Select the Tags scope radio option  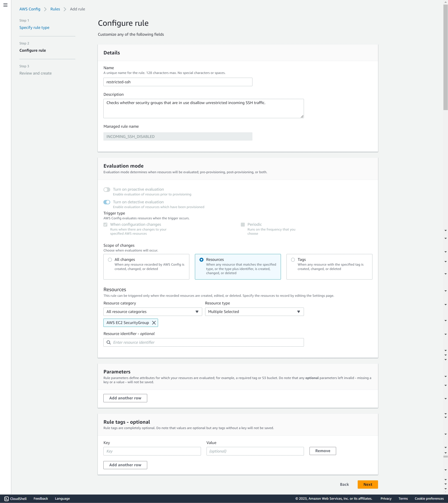point(293,260)
